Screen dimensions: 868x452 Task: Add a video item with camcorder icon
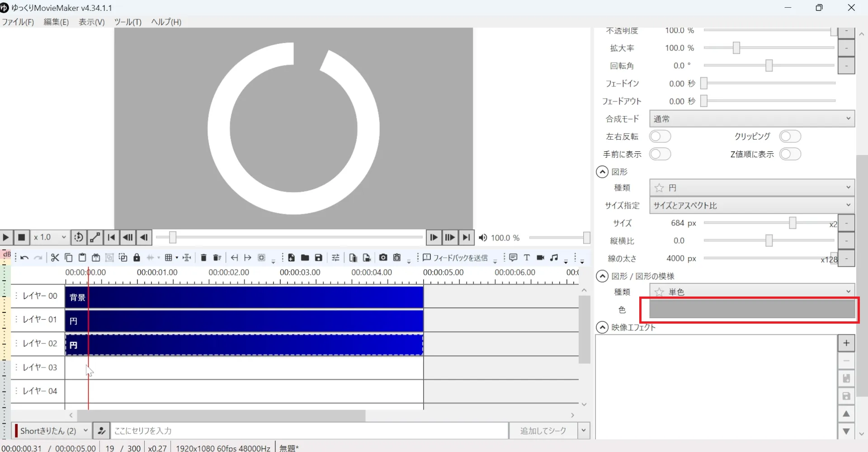coord(540,258)
